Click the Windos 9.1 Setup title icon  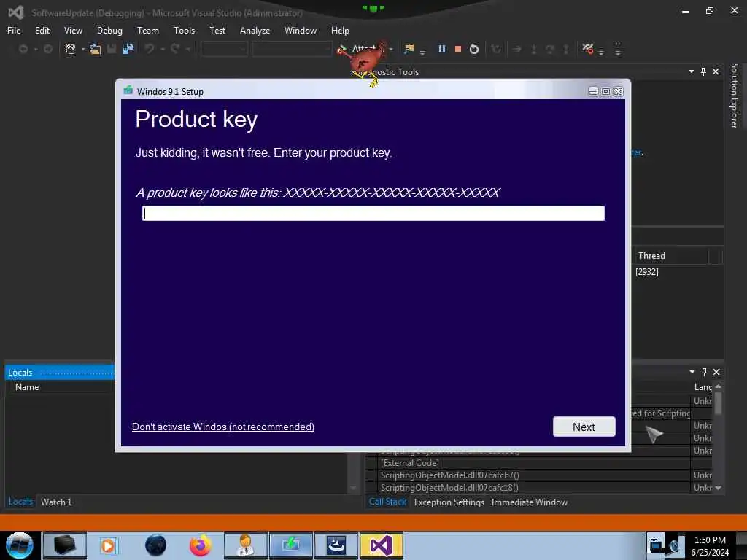point(128,90)
